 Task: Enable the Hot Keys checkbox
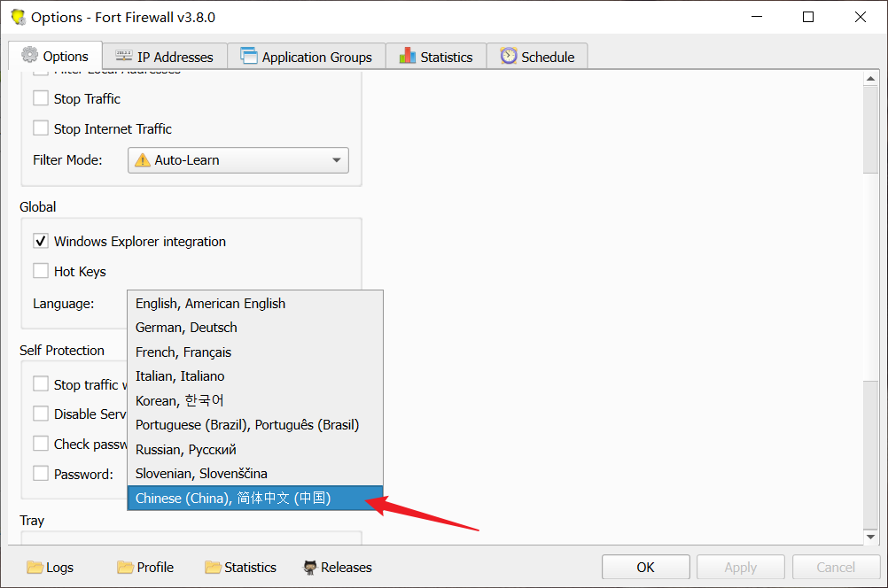[x=41, y=271]
